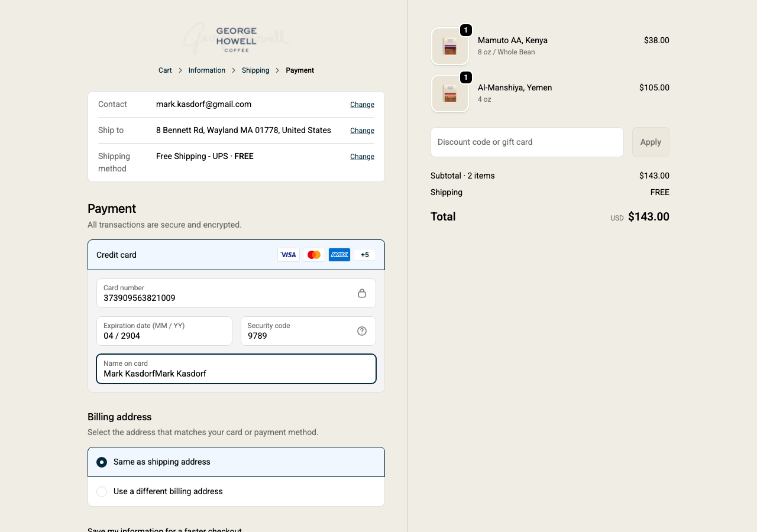Screen dimensions: 757x532
Task: Change the contact email
Action: point(362,105)
